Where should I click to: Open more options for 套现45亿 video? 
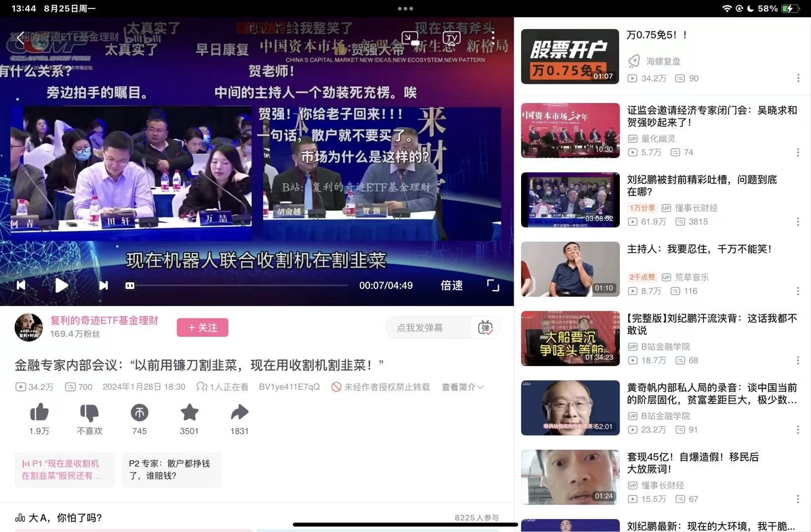click(x=798, y=499)
